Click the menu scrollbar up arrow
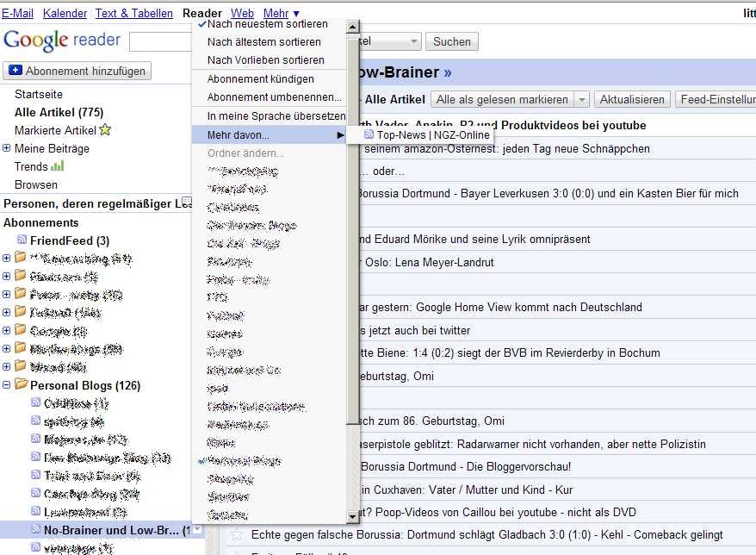Viewport: 756px width, 555px height. (352, 27)
